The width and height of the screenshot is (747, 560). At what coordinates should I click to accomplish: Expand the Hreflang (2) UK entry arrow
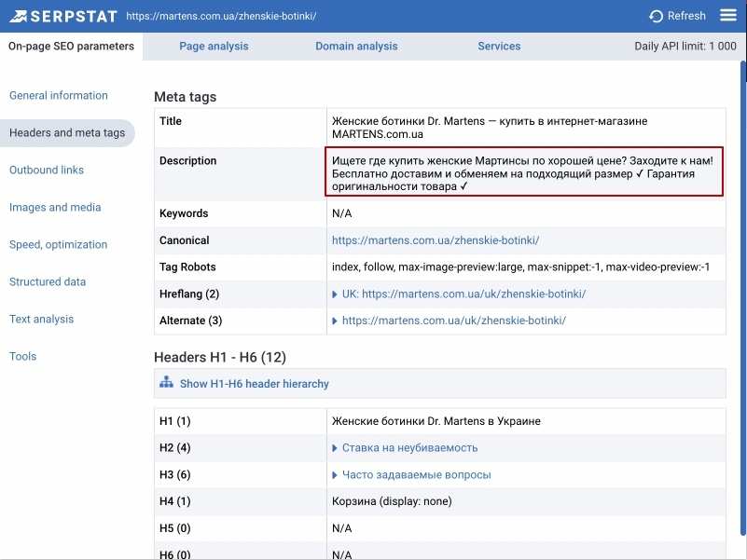pos(335,294)
